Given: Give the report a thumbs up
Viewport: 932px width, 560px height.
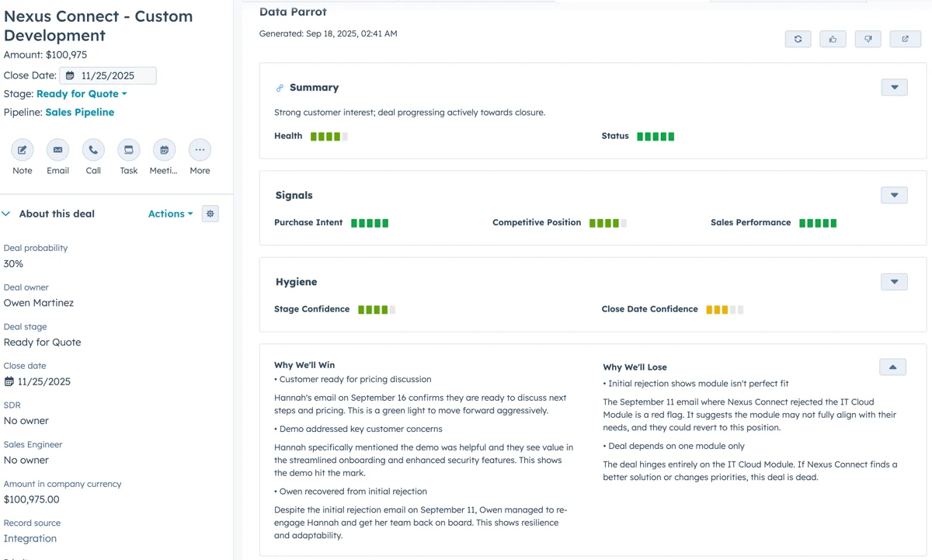Looking at the screenshot, I should (833, 38).
